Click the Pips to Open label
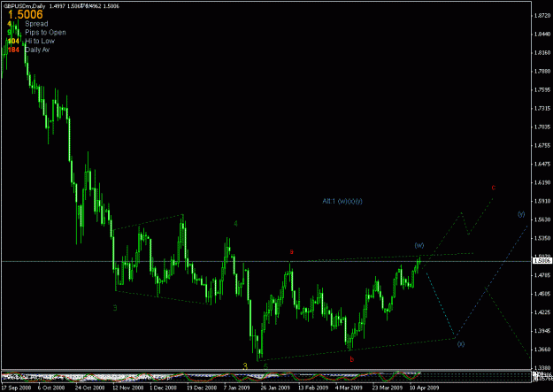The height and width of the screenshot is (392, 553). [x=45, y=33]
